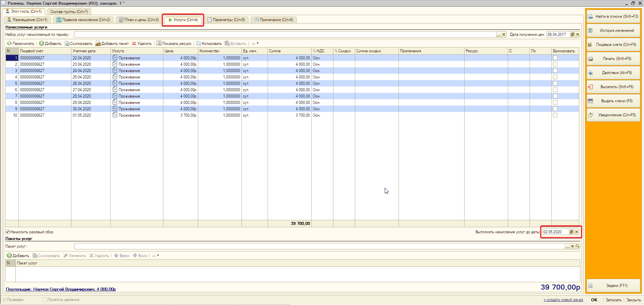Open selection for Пакет услуг field
The height and width of the screenshot is (305, 644).
pos(568,246)
